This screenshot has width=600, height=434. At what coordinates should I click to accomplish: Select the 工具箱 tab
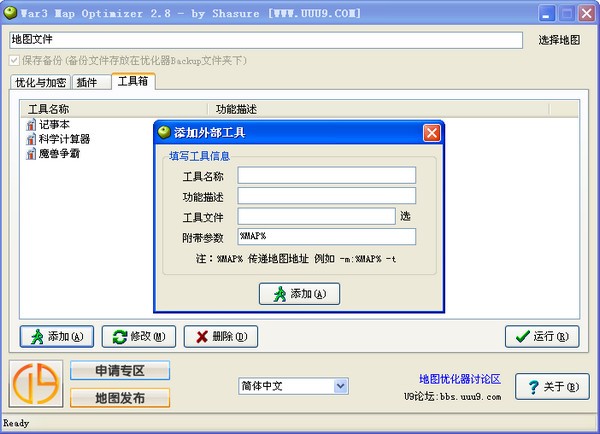(133, 81)
